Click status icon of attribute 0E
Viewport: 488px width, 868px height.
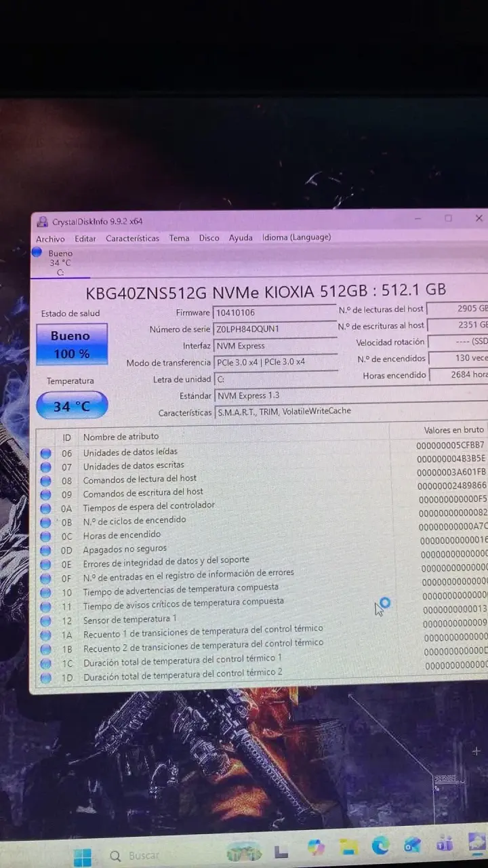click(x=45, y=565)
